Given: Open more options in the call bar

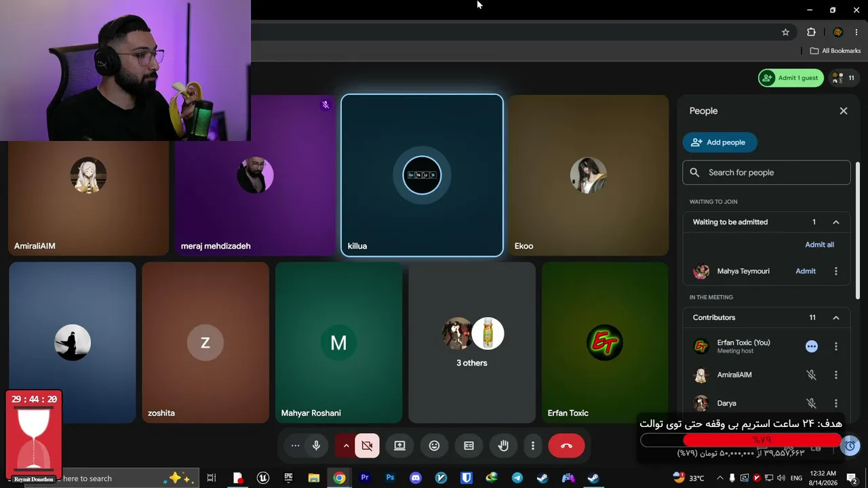Looking at the screenshot, I should 533,446.
